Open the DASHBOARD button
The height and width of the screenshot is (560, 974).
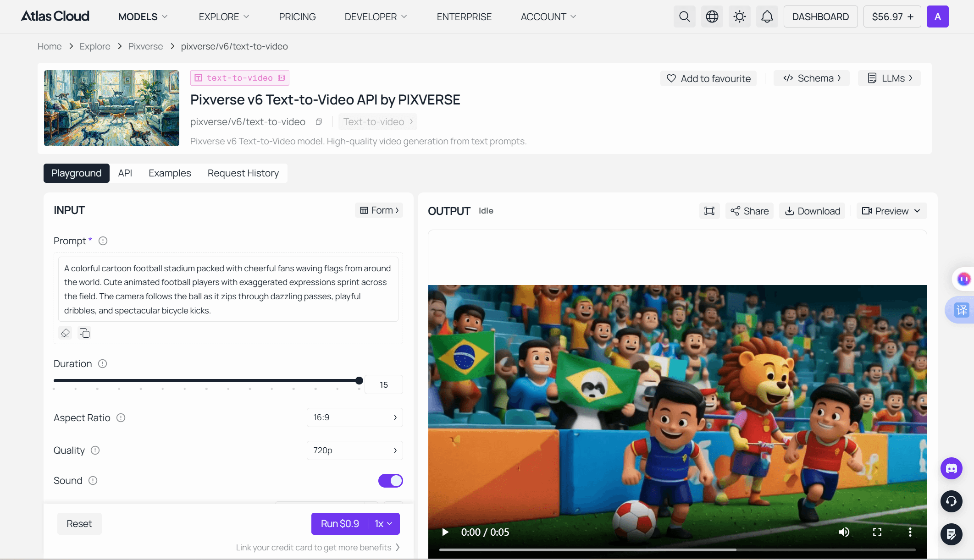point(820,16)
